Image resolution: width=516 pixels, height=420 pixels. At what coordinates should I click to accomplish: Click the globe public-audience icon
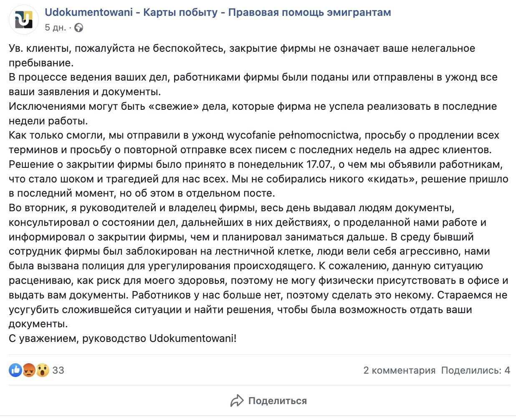click(78, 28)
